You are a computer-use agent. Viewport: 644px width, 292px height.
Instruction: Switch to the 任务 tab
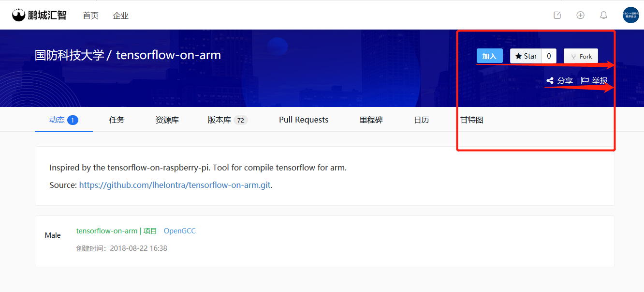117,120
